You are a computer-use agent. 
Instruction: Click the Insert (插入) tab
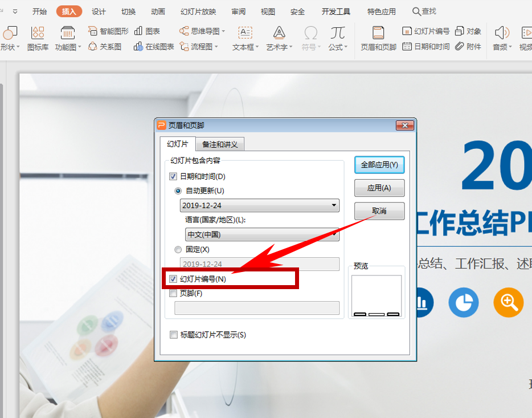[x=69, y=11]
